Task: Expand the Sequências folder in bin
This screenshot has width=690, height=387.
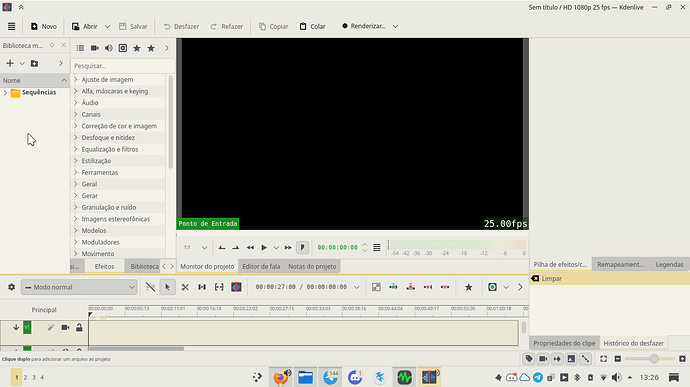Action: (x=5, y=92)
